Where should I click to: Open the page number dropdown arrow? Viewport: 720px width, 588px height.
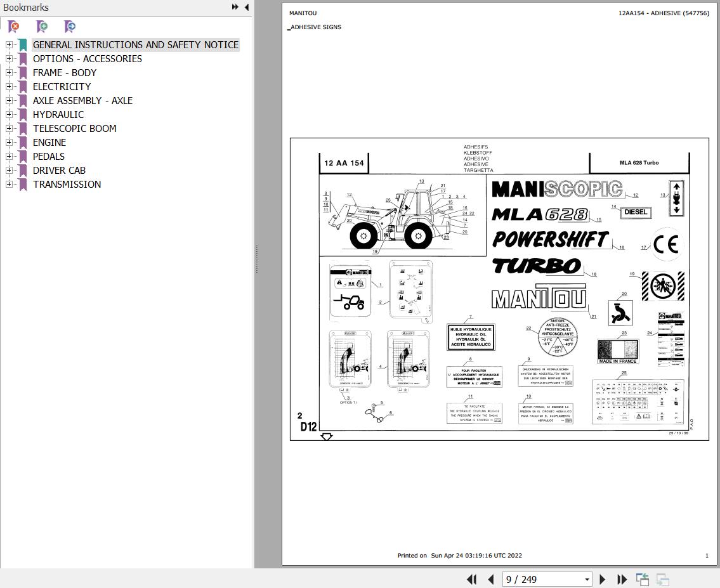pyautogui.click(x=587, y=580)
